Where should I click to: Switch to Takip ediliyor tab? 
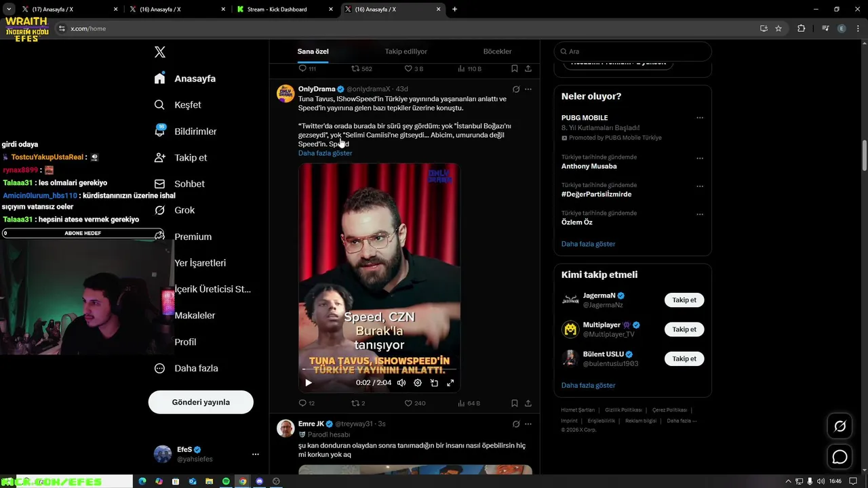point(406,52)
